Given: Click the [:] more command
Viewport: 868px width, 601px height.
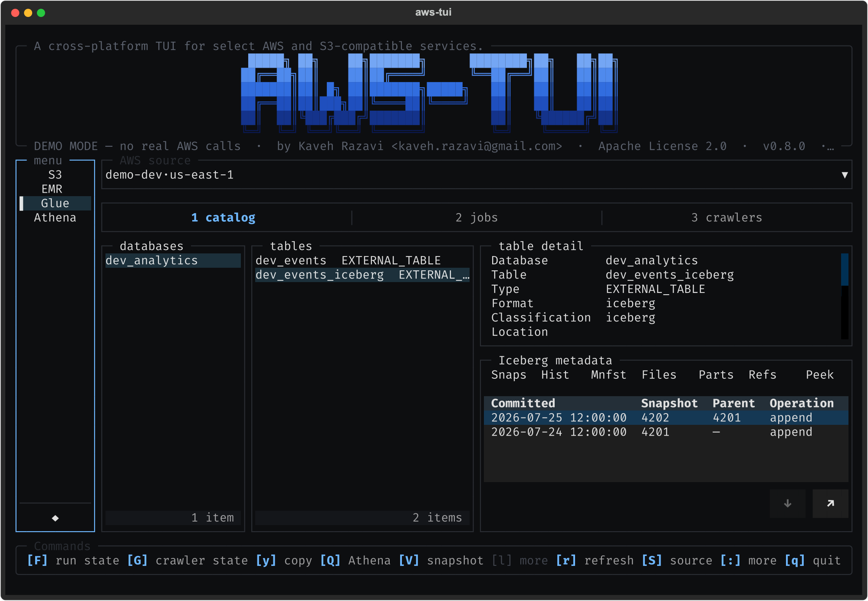Looking at the screenshot, I should [748, 561].
